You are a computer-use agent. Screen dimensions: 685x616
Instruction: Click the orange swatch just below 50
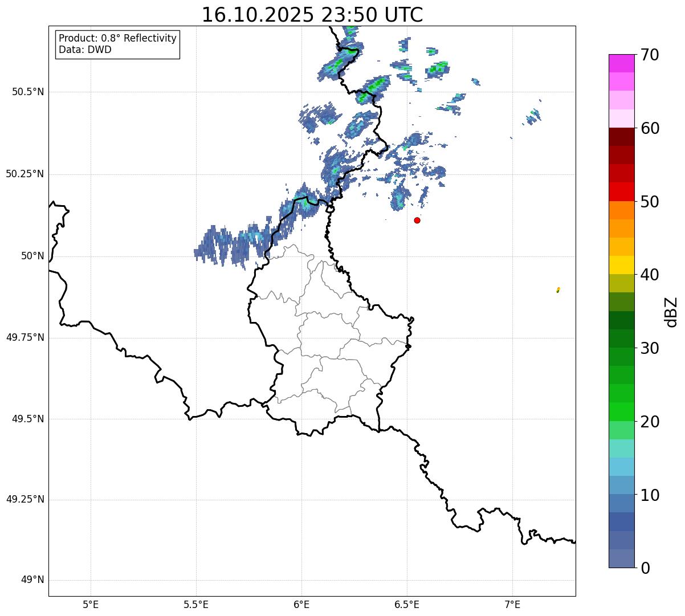622,210
